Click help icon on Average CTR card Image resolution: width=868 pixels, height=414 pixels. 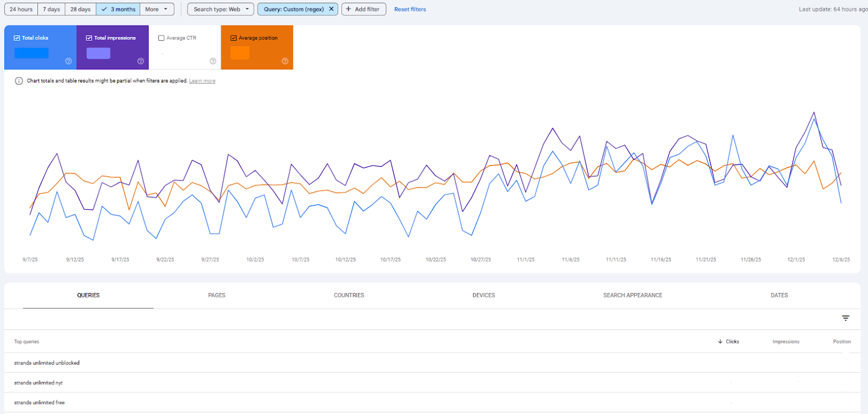pos(213,61)
